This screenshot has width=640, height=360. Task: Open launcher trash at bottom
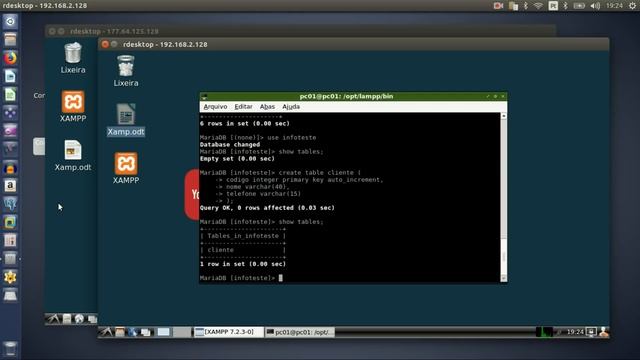[10, 349]
